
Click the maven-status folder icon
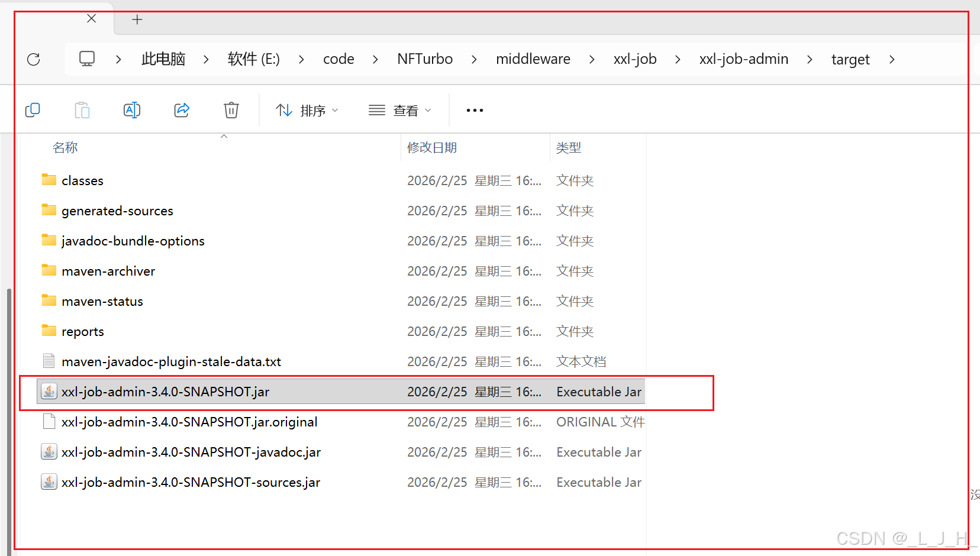(x=49, y=300)
